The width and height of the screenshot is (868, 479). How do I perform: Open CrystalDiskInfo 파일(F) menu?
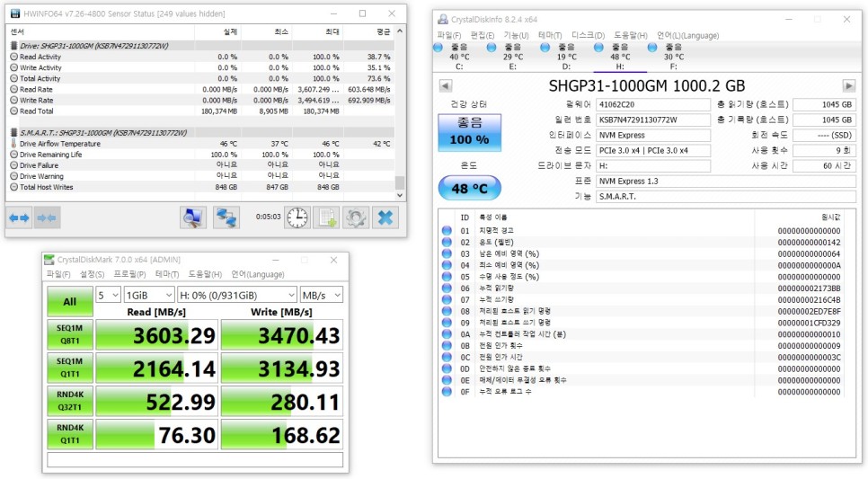pos(449,35)
